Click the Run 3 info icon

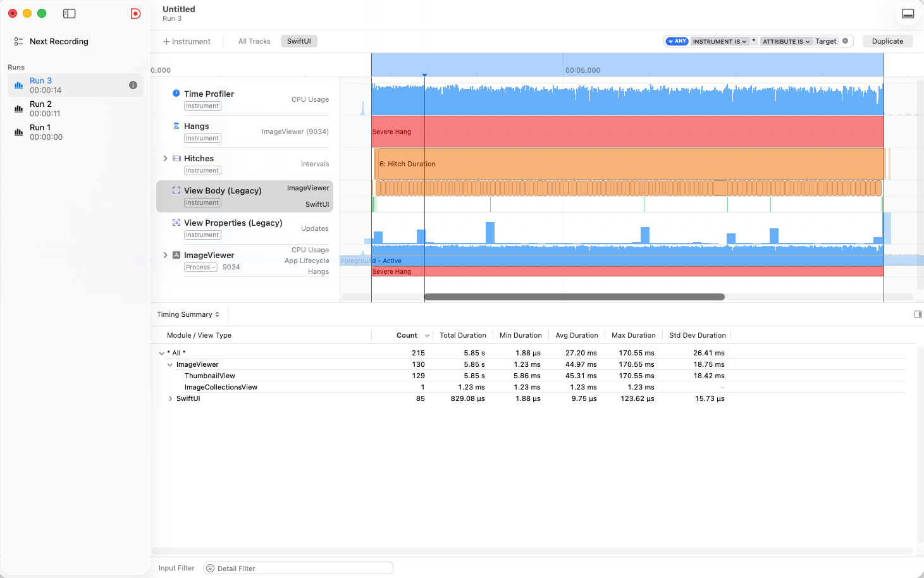[x=133, y=85]
